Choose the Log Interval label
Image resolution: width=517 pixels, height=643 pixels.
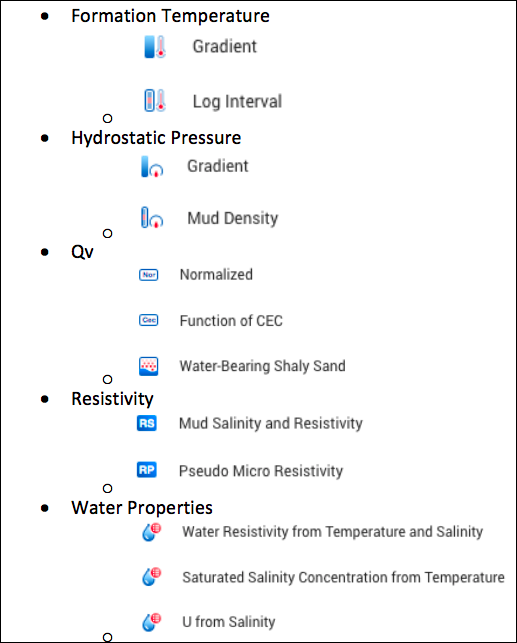(237, 101)
